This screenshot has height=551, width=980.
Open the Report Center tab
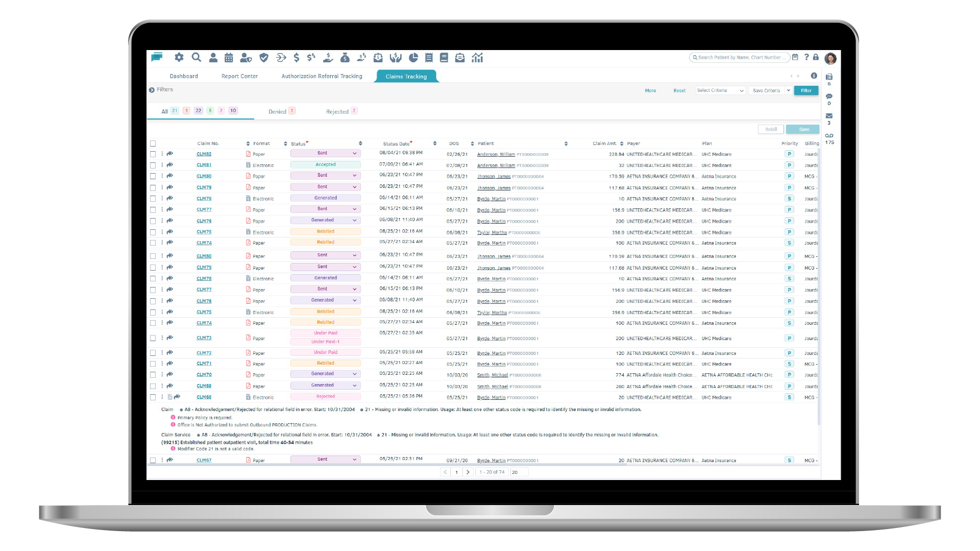[x=239, y=76]
